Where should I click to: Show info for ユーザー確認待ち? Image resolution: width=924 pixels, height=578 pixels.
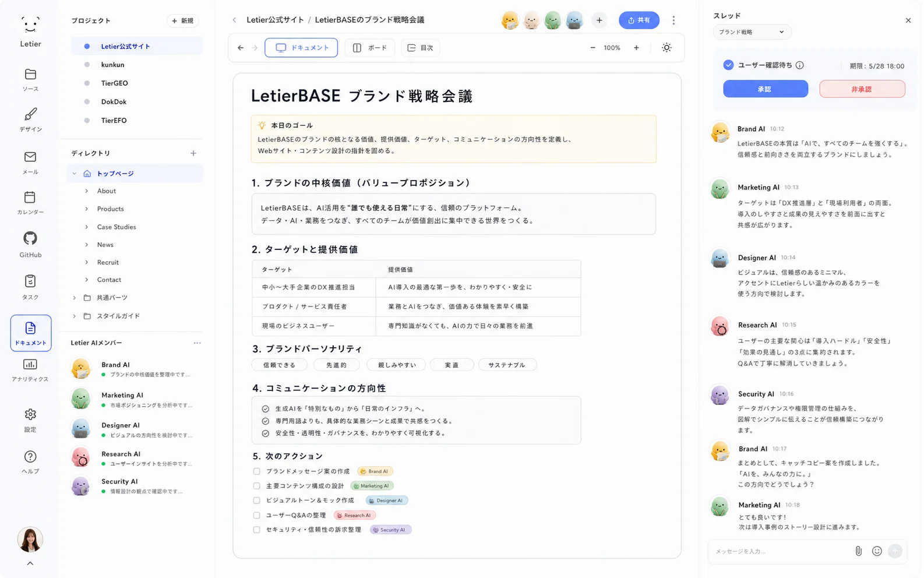coord(800,65)
